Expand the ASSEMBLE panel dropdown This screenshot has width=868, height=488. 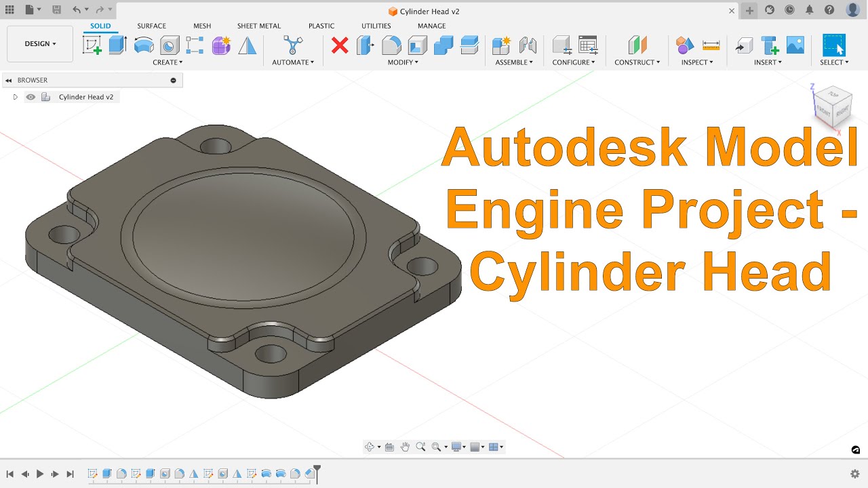pos(514,62)
